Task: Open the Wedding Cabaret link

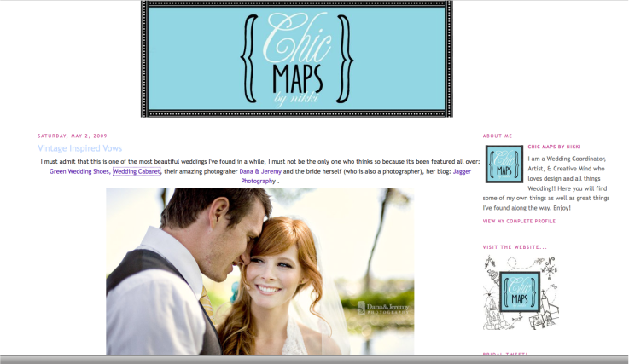Action: [x=137, y=171]
